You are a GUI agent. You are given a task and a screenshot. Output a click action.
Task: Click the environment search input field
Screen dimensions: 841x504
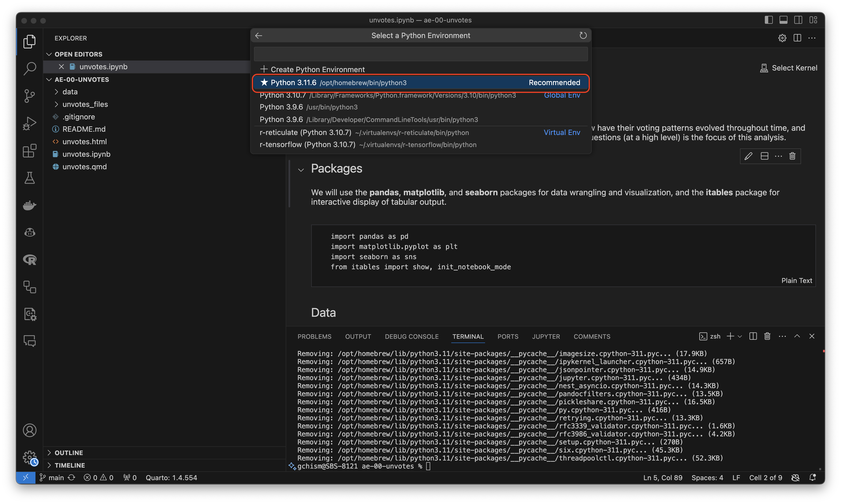click(420, 54)
